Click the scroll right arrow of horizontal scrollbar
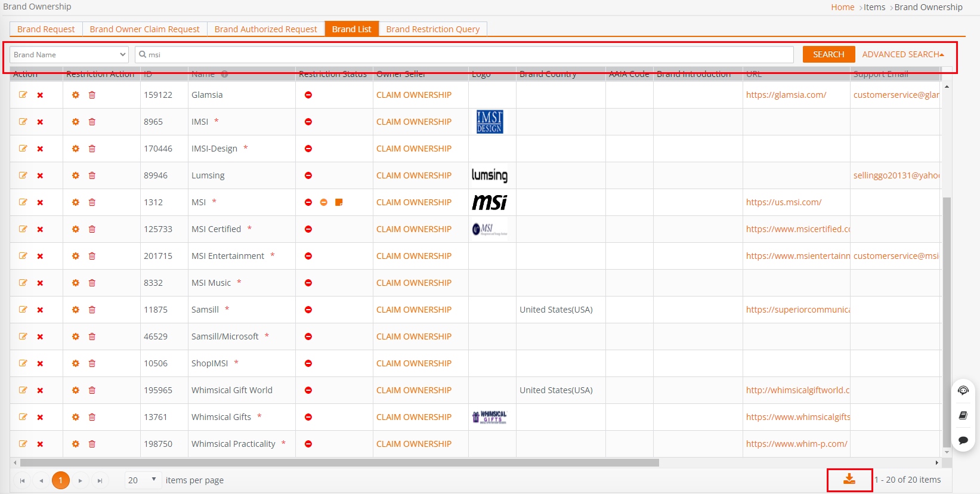 [936, 462]
